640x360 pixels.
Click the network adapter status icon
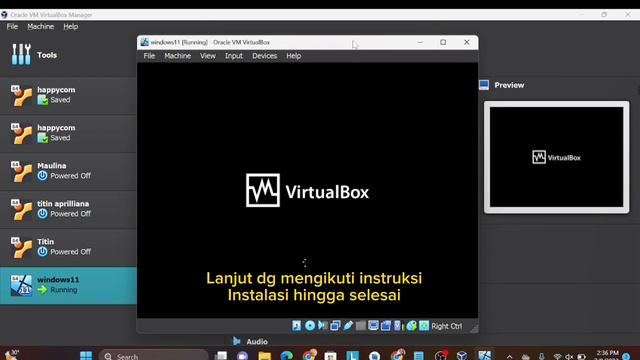coord(335,326)
